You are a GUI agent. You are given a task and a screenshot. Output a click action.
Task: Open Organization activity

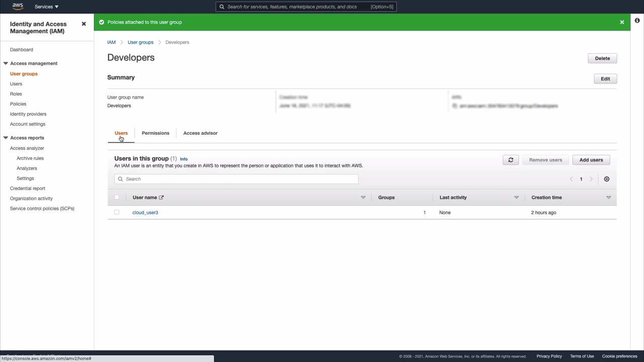pyautogui.click(x=31, y=199)
